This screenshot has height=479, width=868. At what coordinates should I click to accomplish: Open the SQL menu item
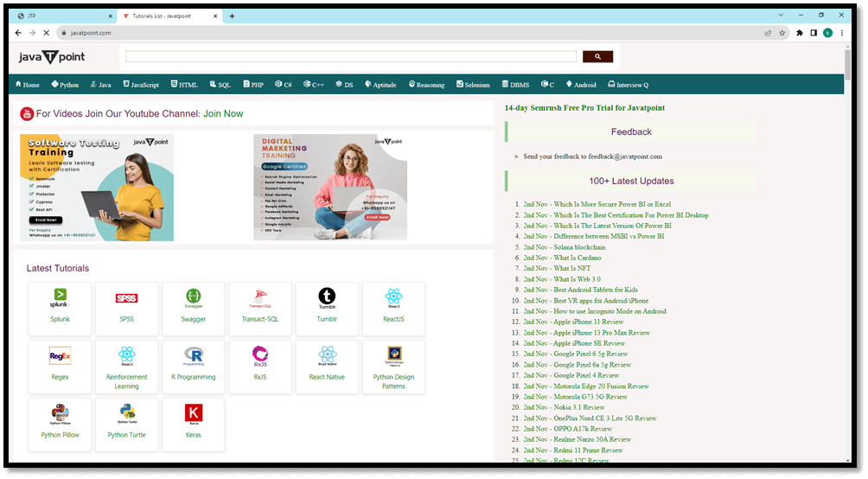tap(220, 85)
